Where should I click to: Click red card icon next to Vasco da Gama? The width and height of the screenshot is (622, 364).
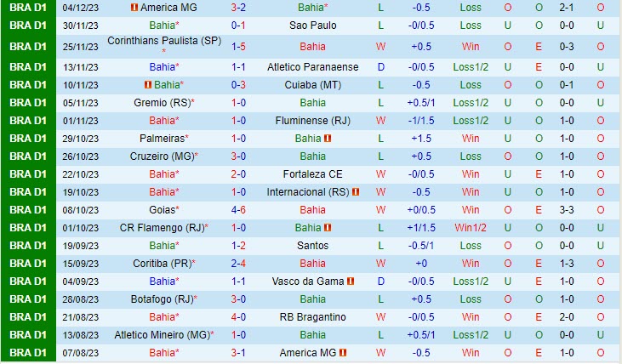(350, 281)
